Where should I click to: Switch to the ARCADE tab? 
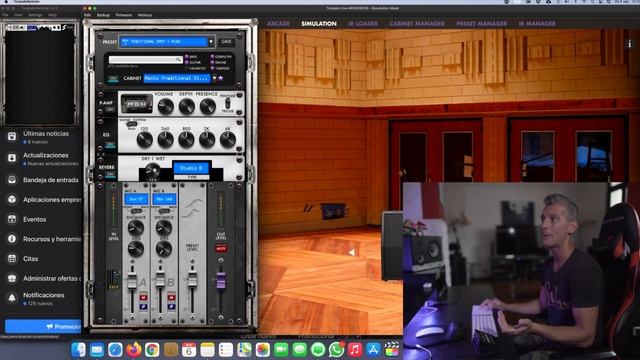click(278, 24)
